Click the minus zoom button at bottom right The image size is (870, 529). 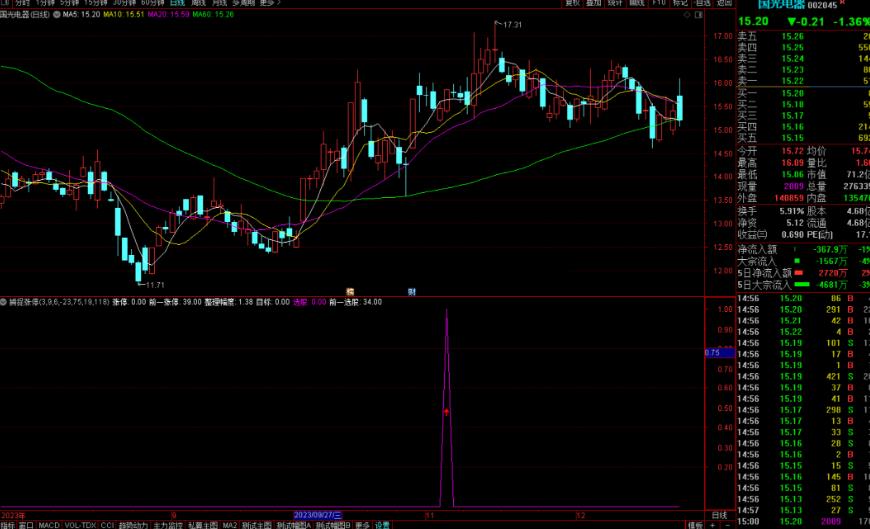click(727, 525)
